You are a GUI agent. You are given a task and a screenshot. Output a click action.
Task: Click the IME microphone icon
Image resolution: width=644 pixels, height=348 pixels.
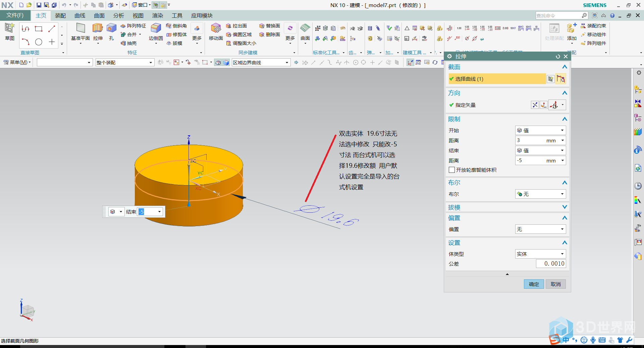tap(593, 340)
